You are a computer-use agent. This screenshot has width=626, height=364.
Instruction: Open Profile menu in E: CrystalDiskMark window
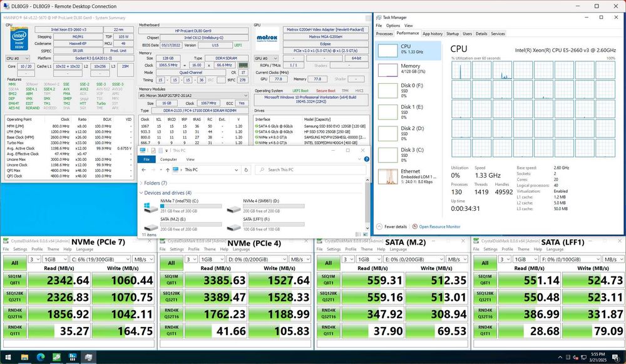point(351,249)
